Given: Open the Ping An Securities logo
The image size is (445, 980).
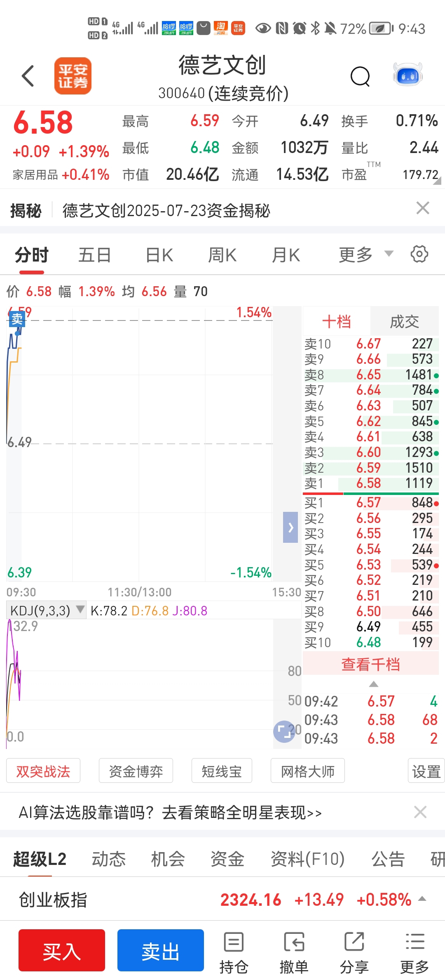Looking at the screenshot, I should [x=73, y=76].
